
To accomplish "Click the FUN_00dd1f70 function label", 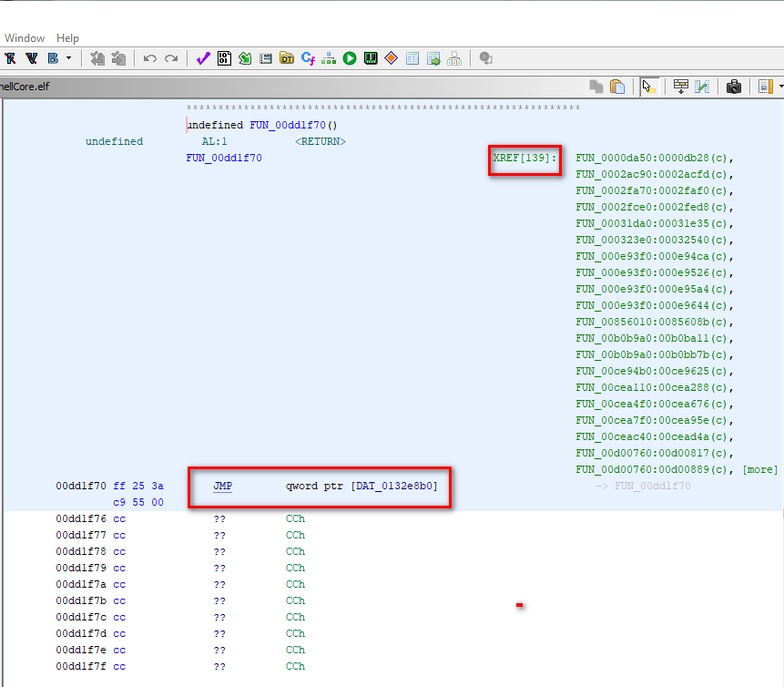I will 224,159.
